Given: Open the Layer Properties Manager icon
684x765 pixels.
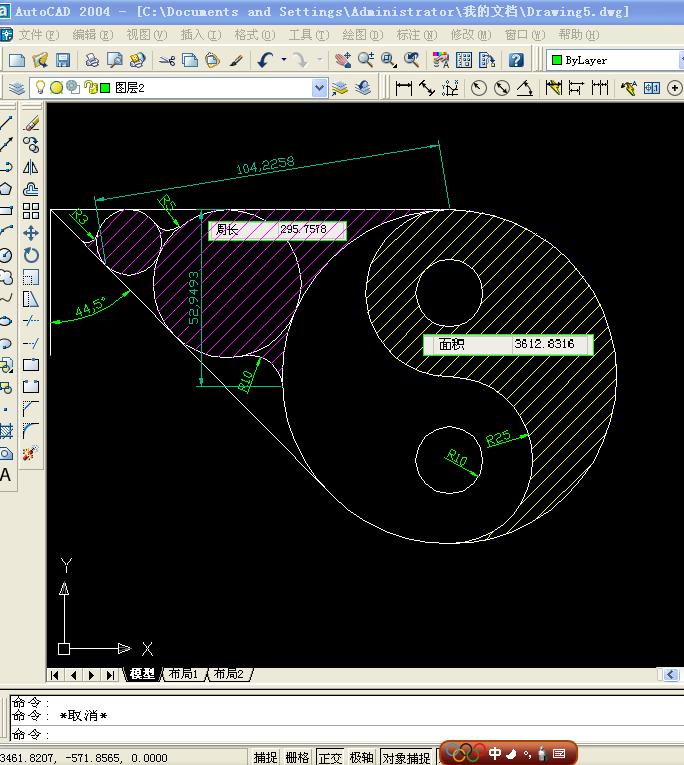Looking at the screenshot, I should click(17, 88).
